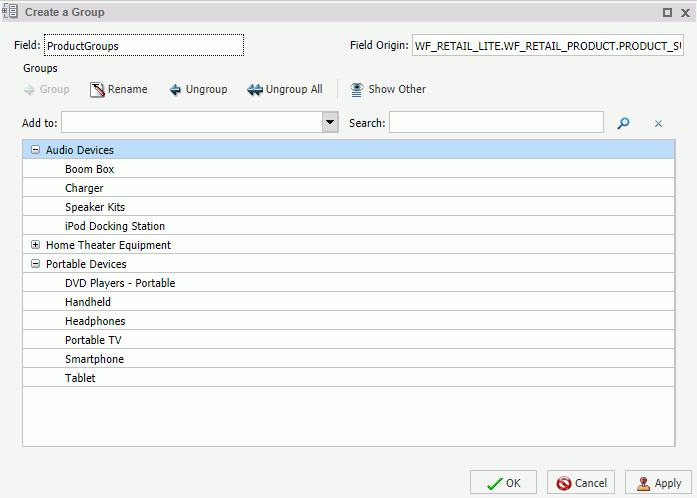697x498 pixels.
Task: Click the Create a Group title icon
Action: click(10, 11)
